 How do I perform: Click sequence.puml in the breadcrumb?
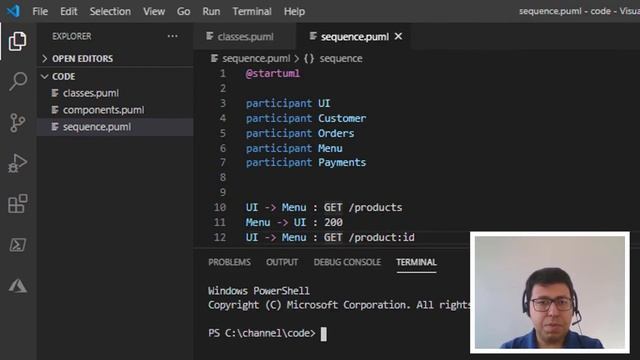256,58
